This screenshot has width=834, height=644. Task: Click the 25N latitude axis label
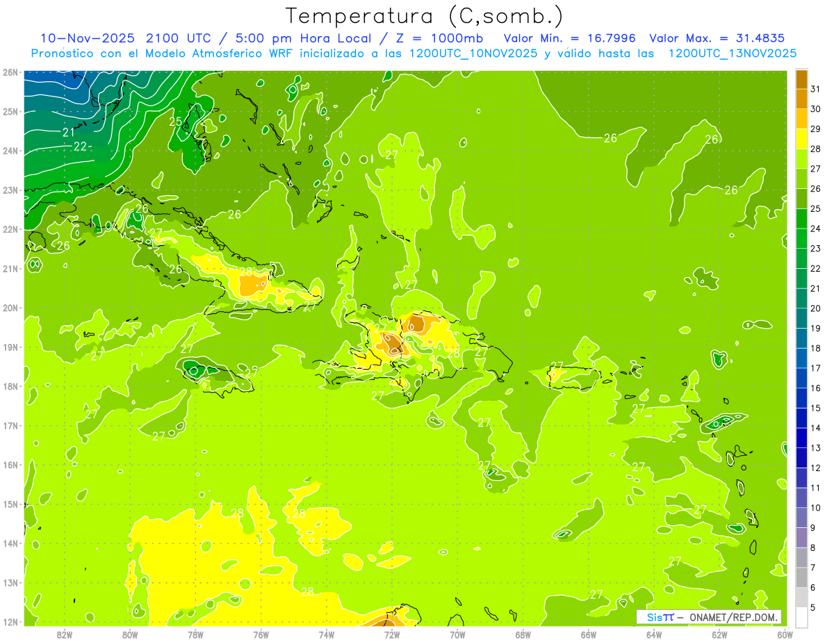tap(10, 112)
